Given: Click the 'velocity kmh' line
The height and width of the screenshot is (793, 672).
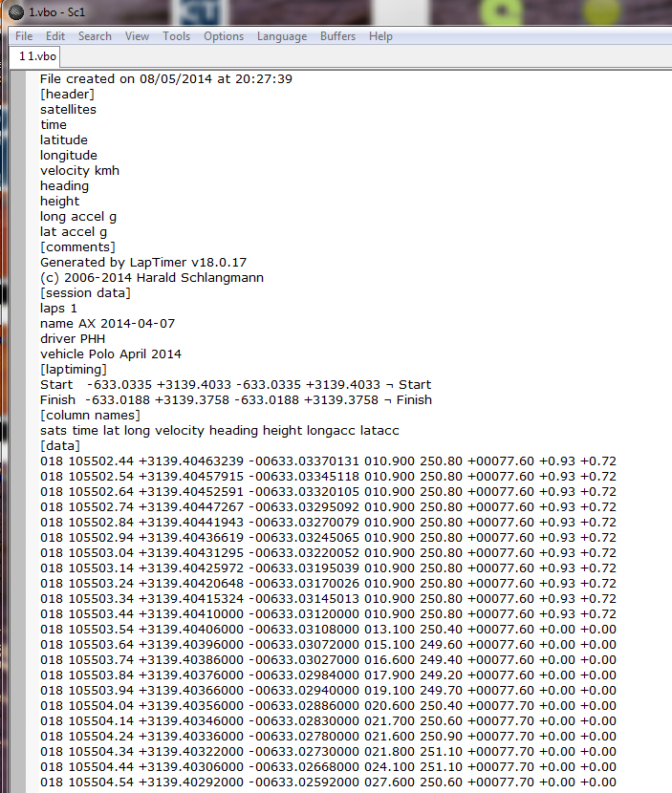Looking at the screenshot, I should [x=79, y=170].
